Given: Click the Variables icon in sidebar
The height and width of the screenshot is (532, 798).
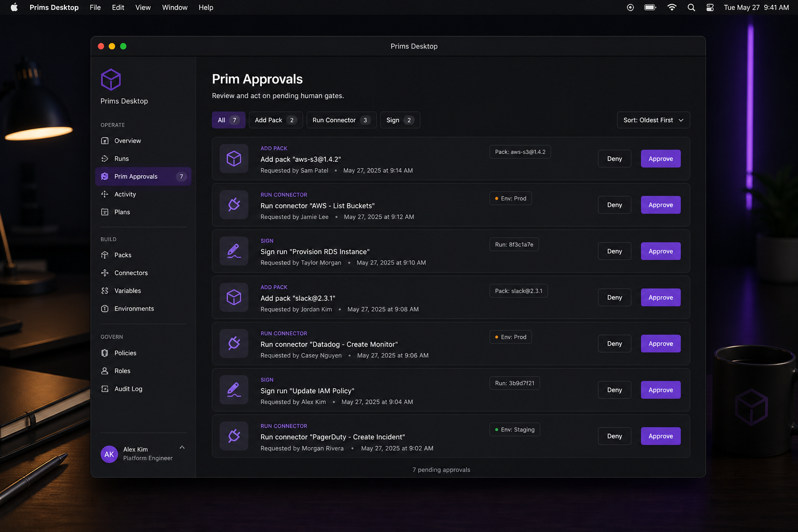Looking at the screenshot, I should click(105, 291).
